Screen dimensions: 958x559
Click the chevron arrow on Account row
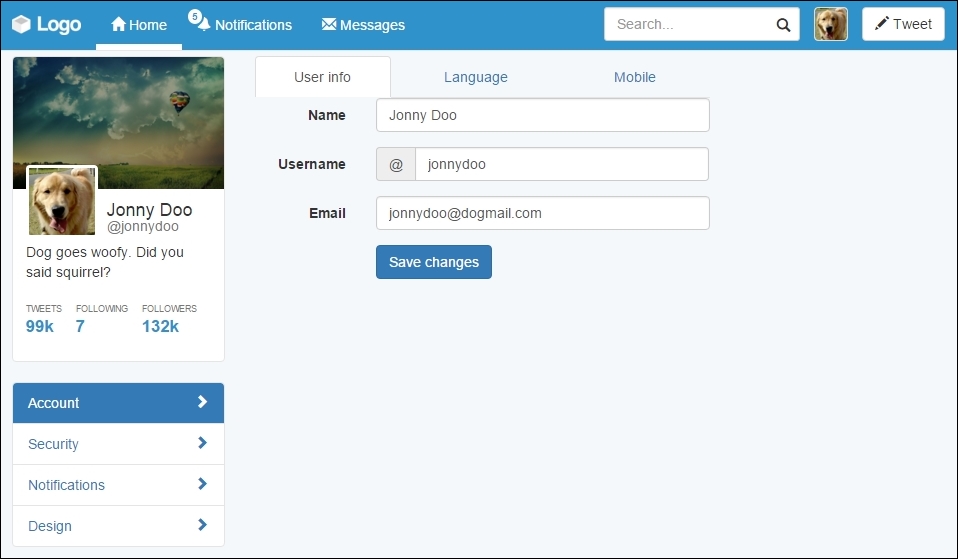203,401
